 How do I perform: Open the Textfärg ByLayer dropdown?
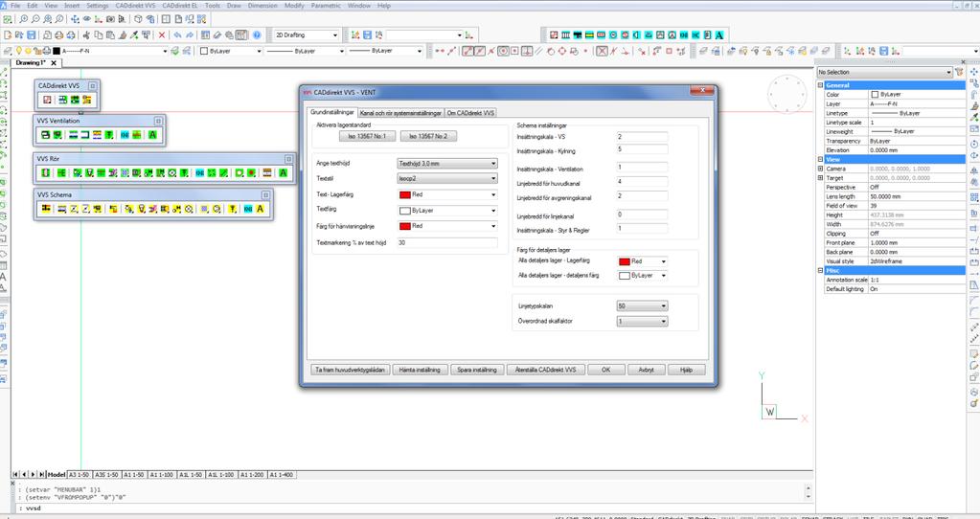[x=447, y=211]
